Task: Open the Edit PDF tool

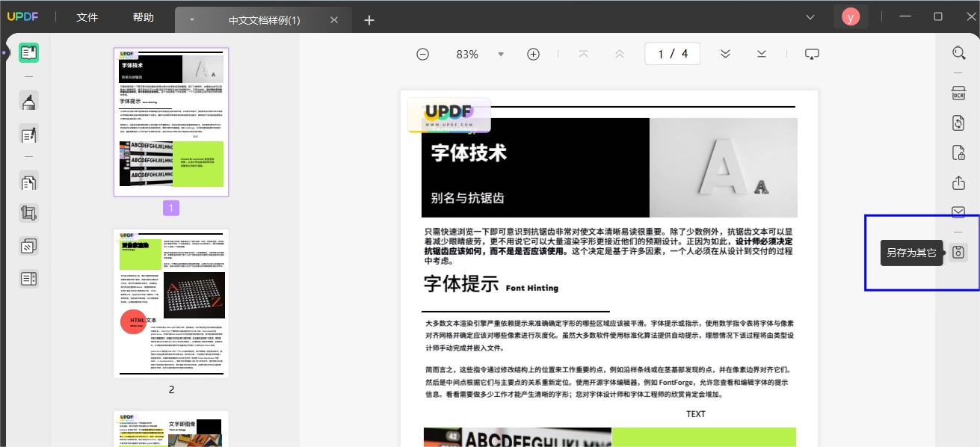Action: click(29, 135)
